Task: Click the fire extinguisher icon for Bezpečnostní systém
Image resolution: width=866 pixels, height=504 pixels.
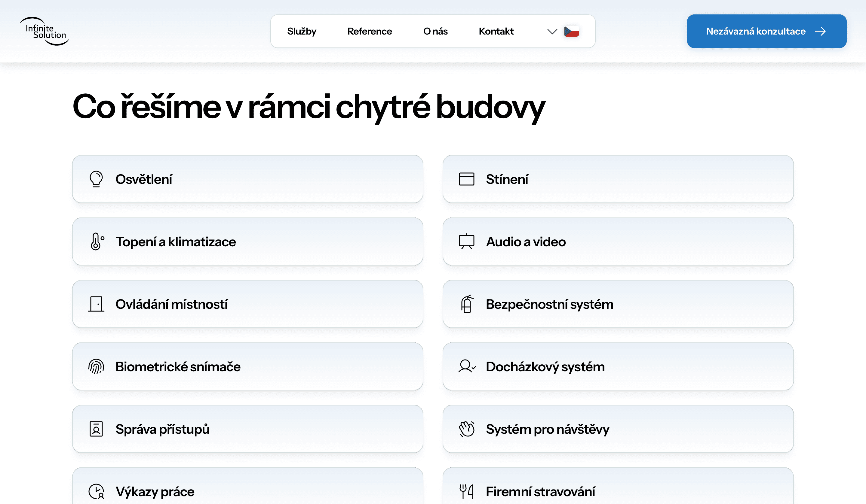Action: [x=466, y=304]
